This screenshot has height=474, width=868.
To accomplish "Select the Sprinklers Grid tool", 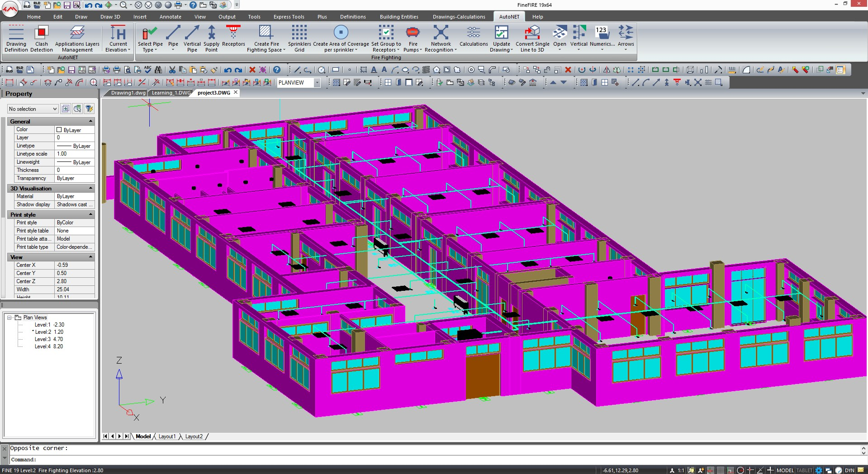I will 299,38.
